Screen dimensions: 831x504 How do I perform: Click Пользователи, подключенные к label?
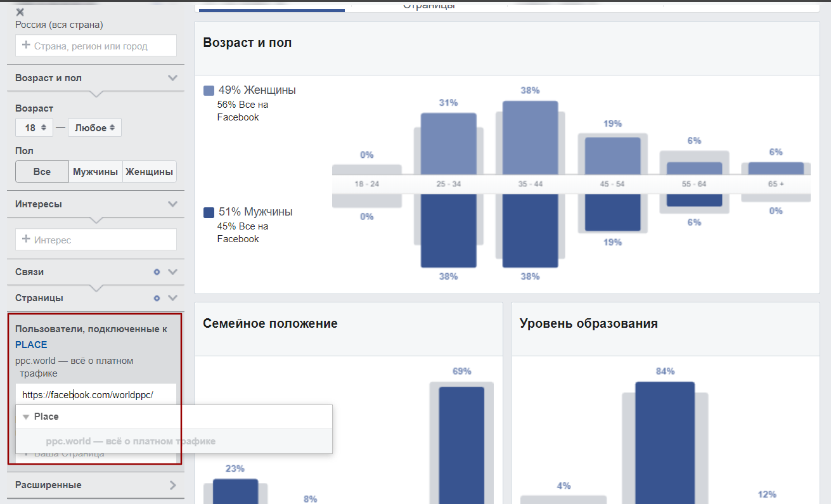tap(91, 330)
